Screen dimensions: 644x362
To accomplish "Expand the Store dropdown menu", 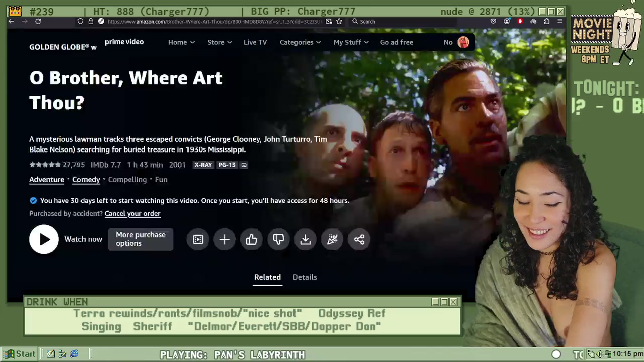I will [220, 42].
